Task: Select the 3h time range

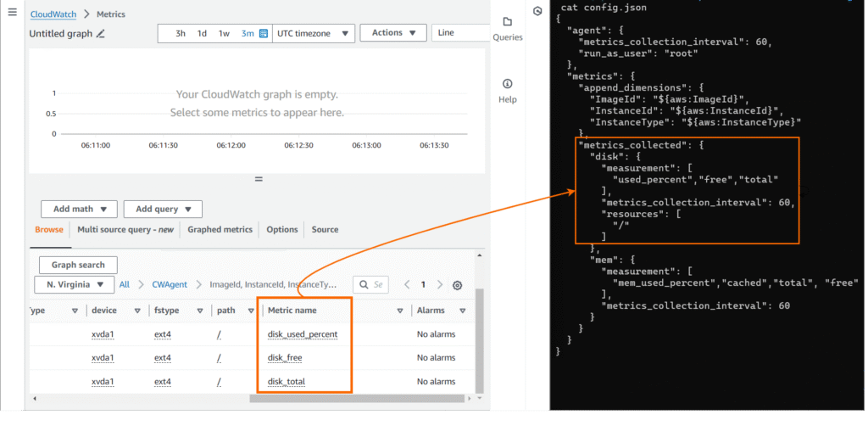Action: [180, 33]
